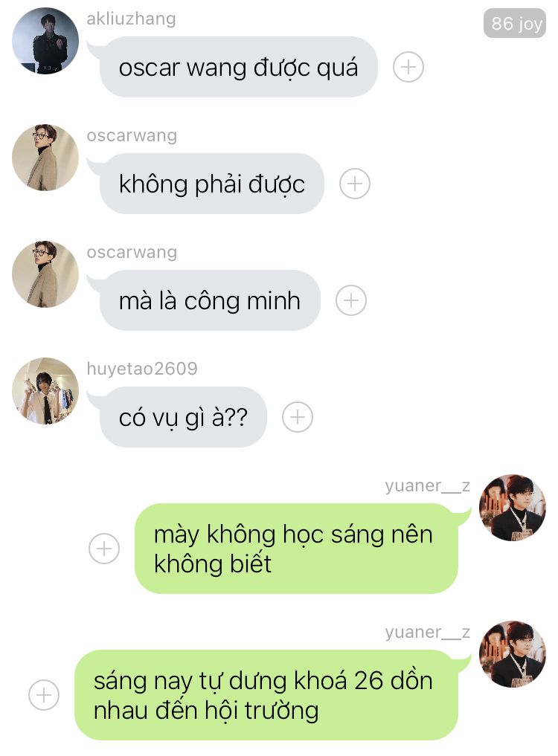Click username akliuzhang

(x=131, y=19)
